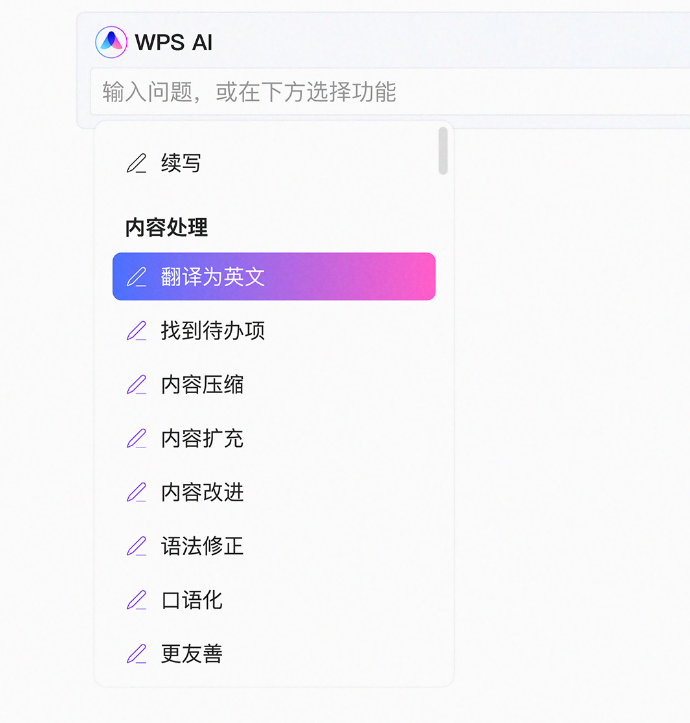Choose the 语法修正 option
The height and width of the screenshot is (723, 690).
click(x=274, y=546)
